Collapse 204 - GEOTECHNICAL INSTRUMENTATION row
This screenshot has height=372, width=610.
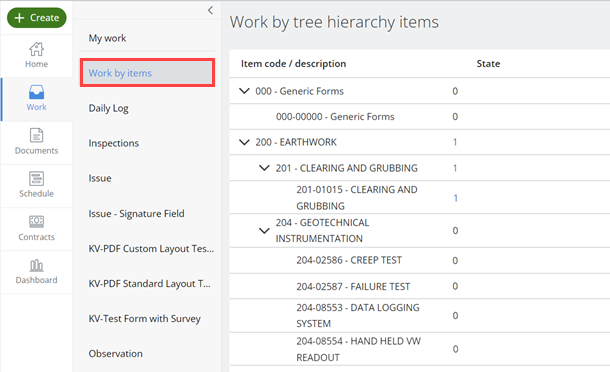coord(264,231)
